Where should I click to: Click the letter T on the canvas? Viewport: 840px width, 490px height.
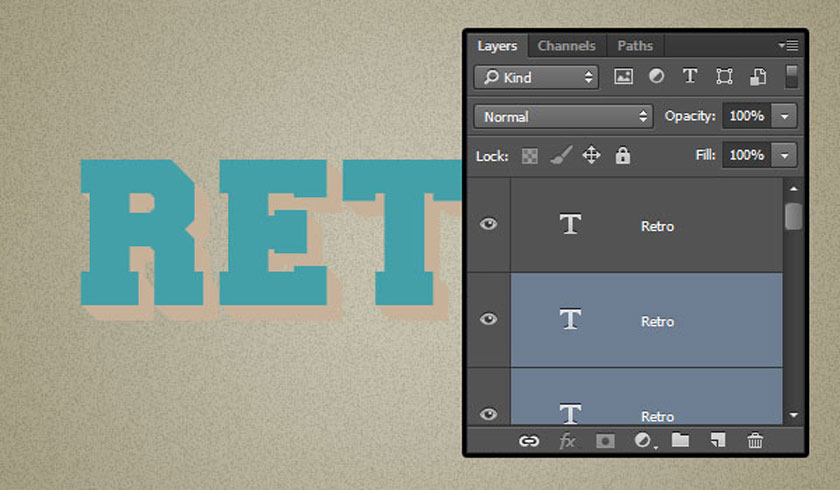click(x=403, y=233)
